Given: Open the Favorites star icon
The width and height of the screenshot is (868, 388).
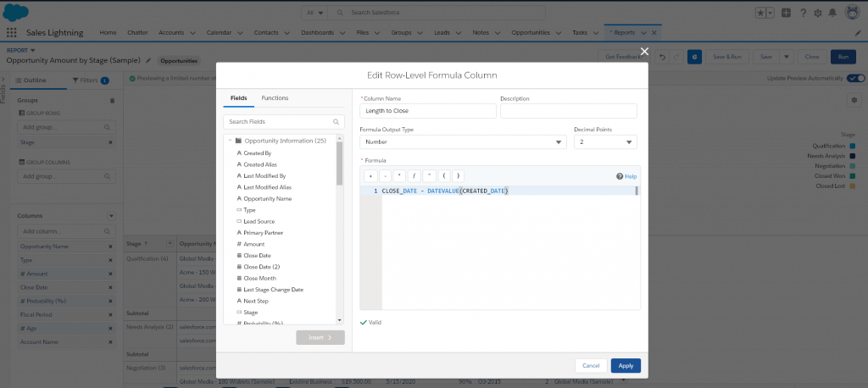Looking at the screenshot, I should pos(760,13).
